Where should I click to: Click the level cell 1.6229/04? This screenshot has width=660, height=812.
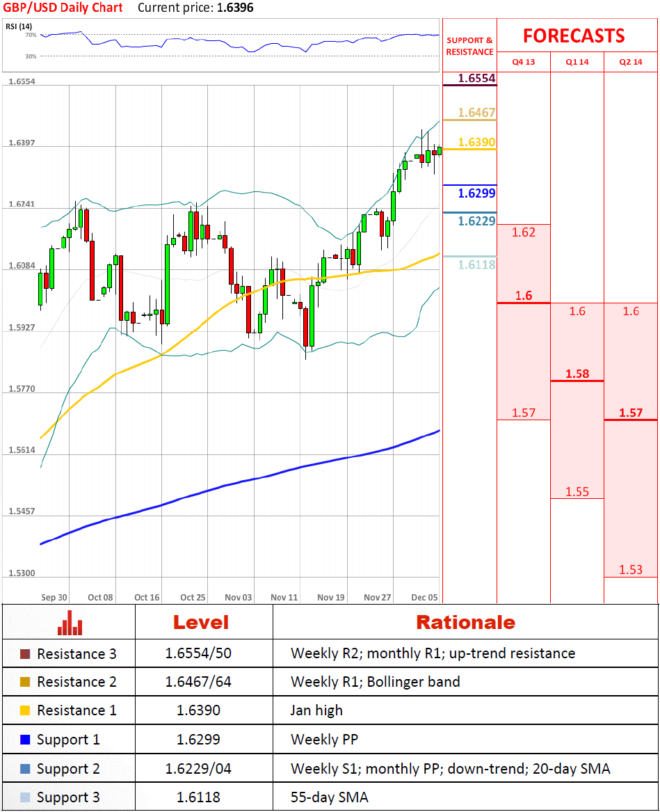point(198,768)
